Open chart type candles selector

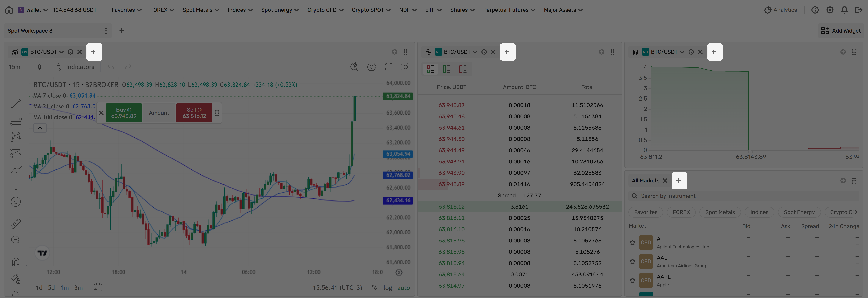(x=38, y=67)
